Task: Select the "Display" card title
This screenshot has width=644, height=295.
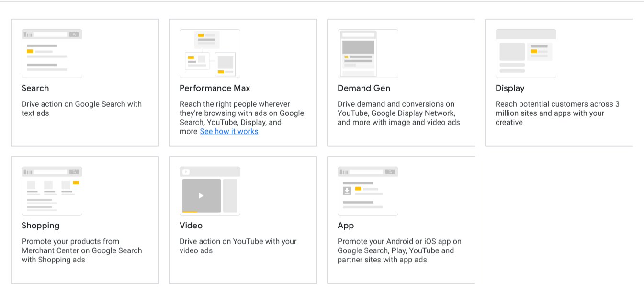Action: coord(510,88)
